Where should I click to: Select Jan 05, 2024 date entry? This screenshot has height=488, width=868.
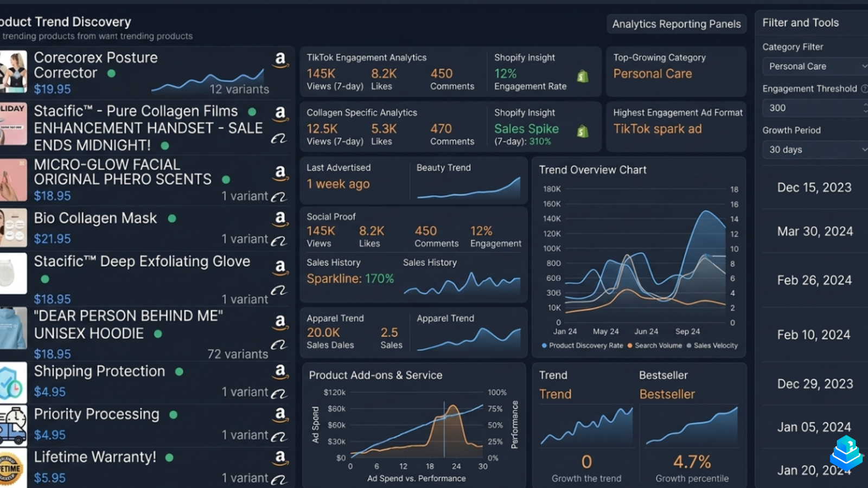814,427
